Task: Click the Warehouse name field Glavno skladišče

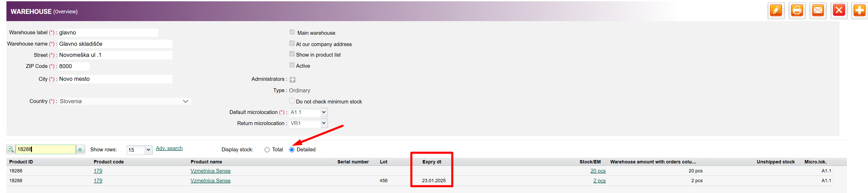Action: tap(115, 44)
